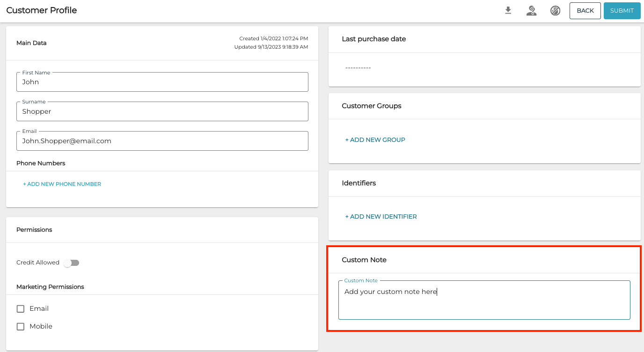This screenshot has width=644, height=352.
Task: Click the Last purchase date panel
Action: pyautogui.click(x=373, y=39)
